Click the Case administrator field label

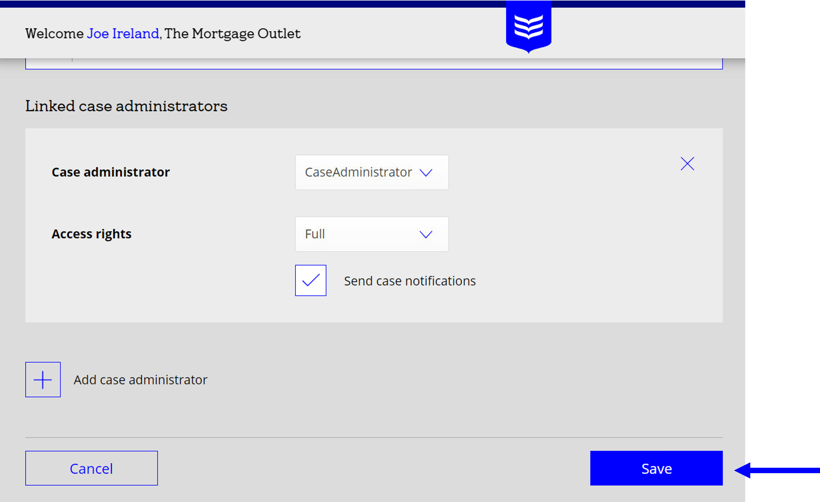(110, 172)
